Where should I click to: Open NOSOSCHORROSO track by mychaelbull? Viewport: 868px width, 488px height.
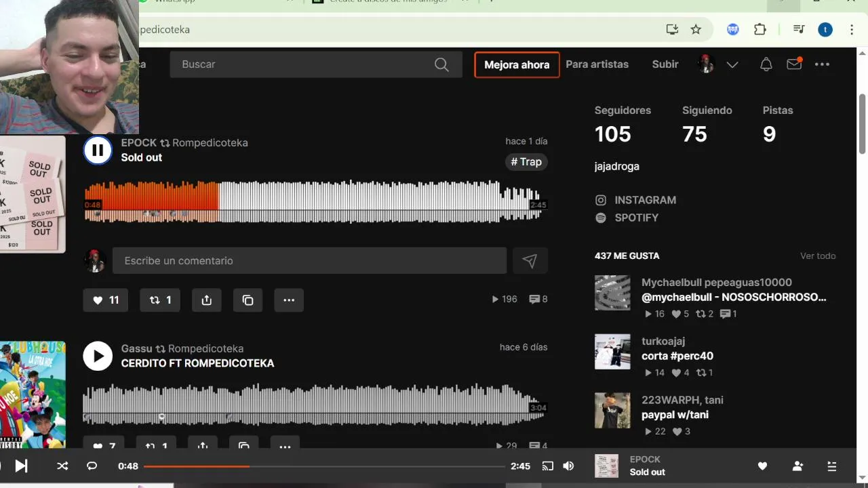pos(734,297)
